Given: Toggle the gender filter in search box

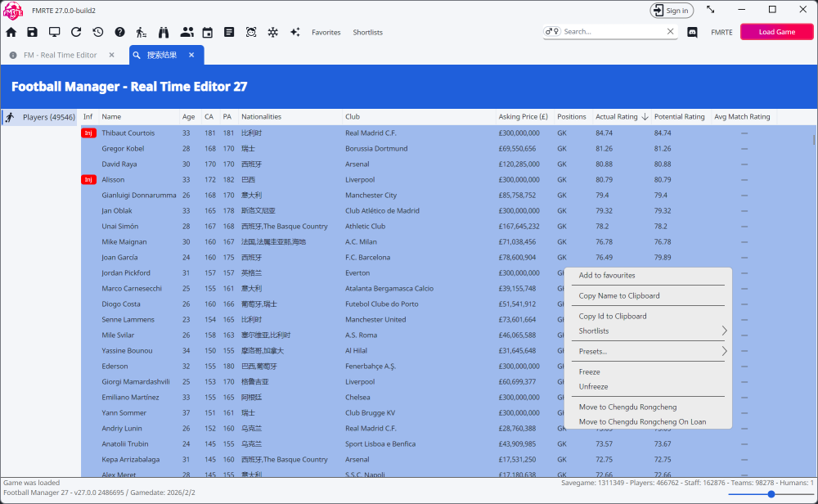Looking at the screenshot, I should 552,31.
